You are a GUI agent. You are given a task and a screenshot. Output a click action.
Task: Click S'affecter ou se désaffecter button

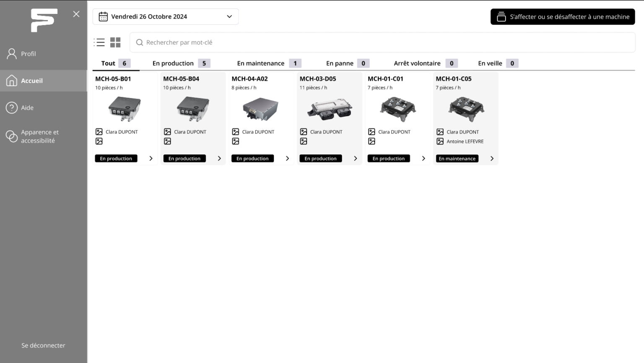pyautogui.click(x=563, y=17)
